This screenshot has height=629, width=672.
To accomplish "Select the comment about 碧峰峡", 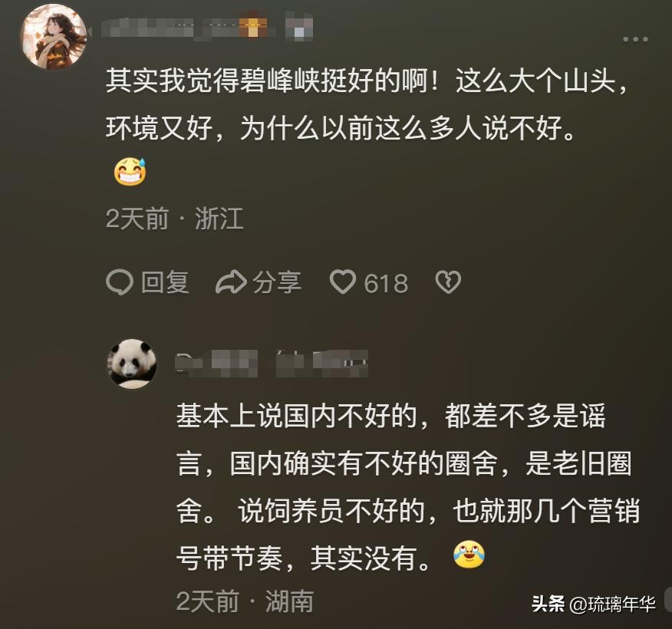I will click(368, 107).
